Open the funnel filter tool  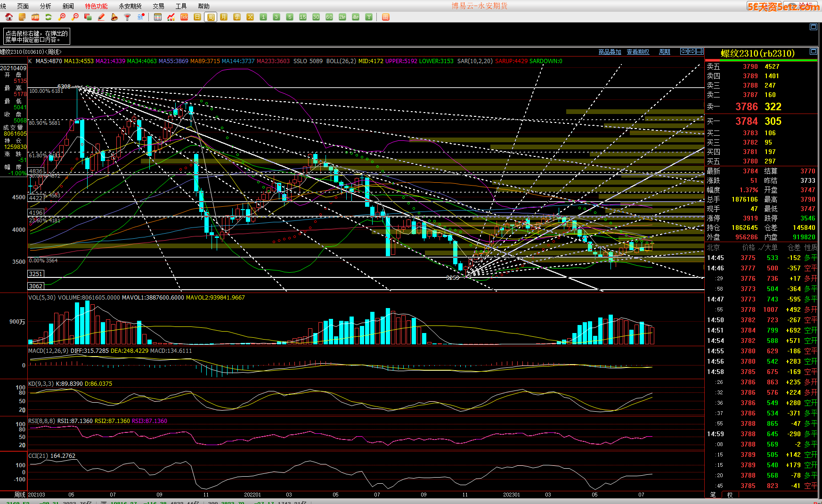coord(127,17)
